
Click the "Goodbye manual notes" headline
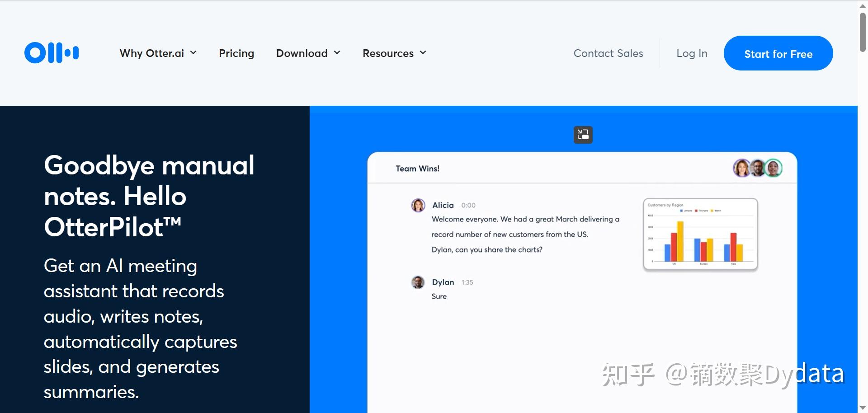[149, 196]
